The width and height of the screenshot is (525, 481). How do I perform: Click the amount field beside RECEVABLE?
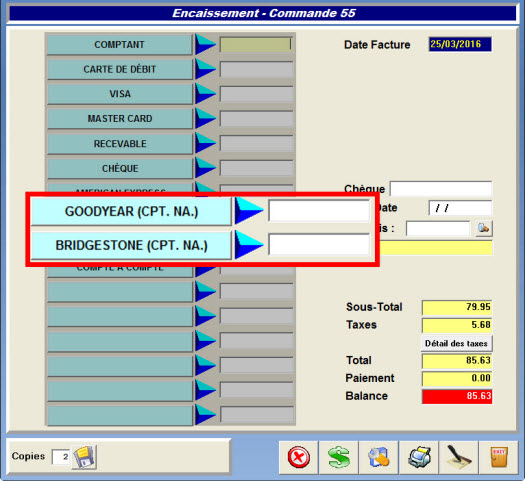tap(256, 143)
